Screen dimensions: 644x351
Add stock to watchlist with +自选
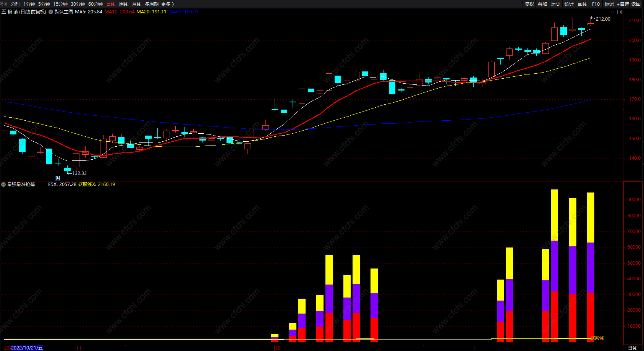point(623,4)
